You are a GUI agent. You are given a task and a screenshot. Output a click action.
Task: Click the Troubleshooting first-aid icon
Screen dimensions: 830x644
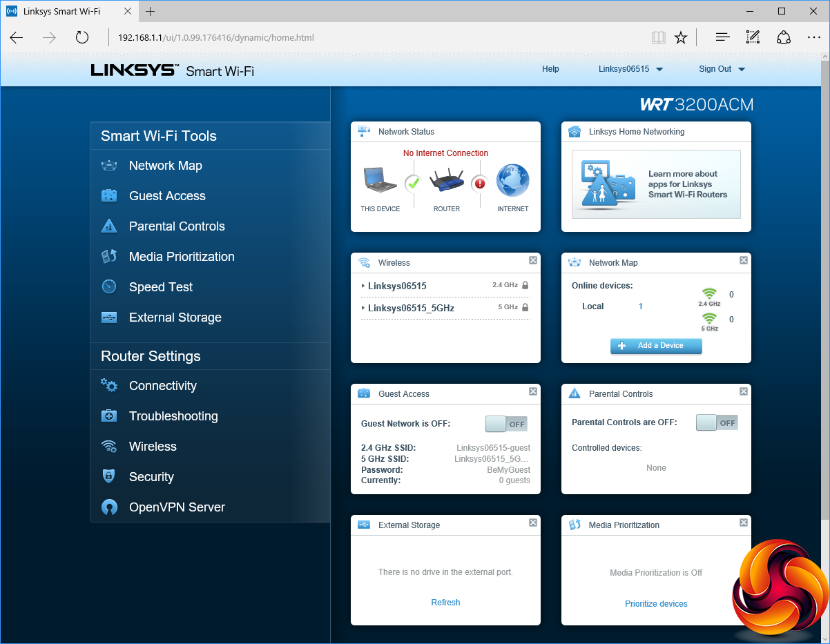coord(109,416)
